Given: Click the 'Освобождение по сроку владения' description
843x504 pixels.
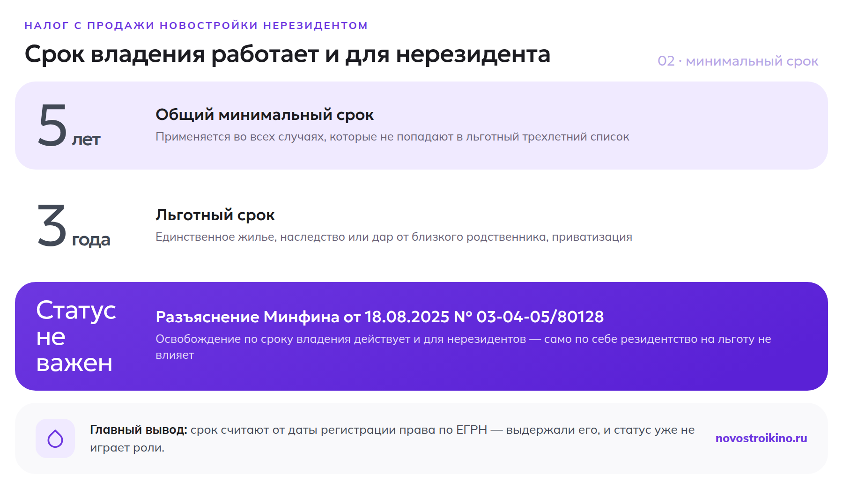Looking at the screenshot, I should (x=463, y=347).
